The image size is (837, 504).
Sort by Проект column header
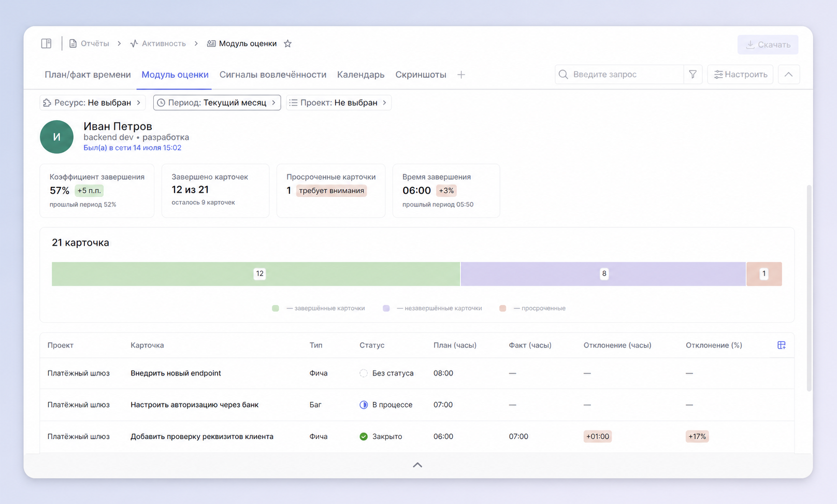point(61,345)
